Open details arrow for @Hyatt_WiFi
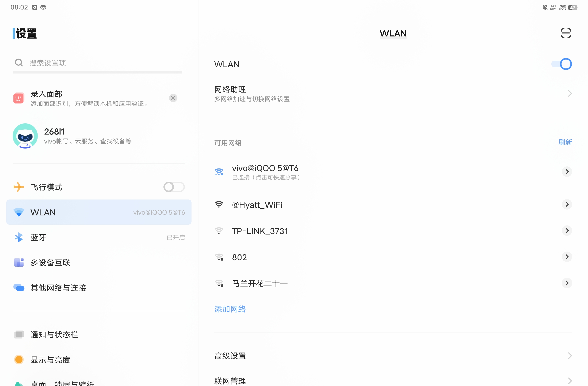The image size is (588, 386). point(567,204)
